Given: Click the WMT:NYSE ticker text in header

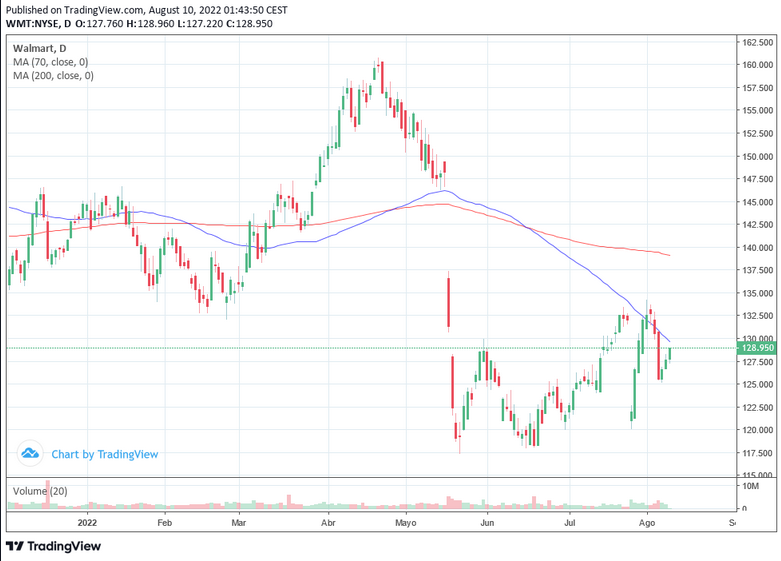Looking at the screenshot, I should click(x=32, y=23).
